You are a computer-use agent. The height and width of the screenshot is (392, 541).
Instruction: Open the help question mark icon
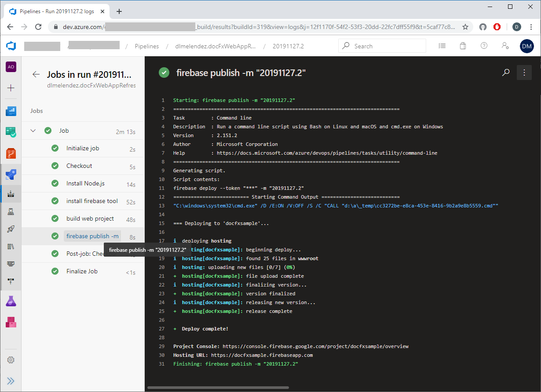click(x=484, y=46)
